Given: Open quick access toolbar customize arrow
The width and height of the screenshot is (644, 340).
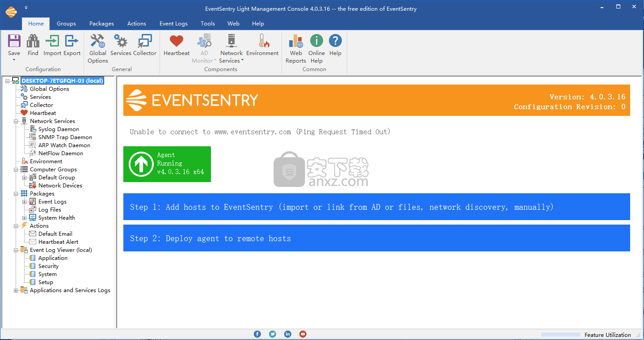Looking at the screenshot, I should tap(26, 8).
